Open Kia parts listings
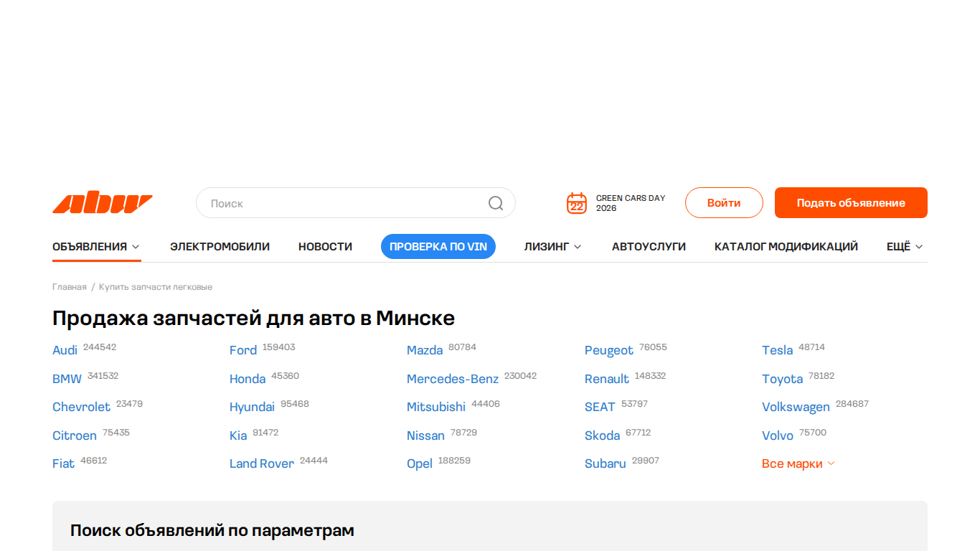Image resolution: width=980 pixels, height=551 pixels. [x=238, y=435]
